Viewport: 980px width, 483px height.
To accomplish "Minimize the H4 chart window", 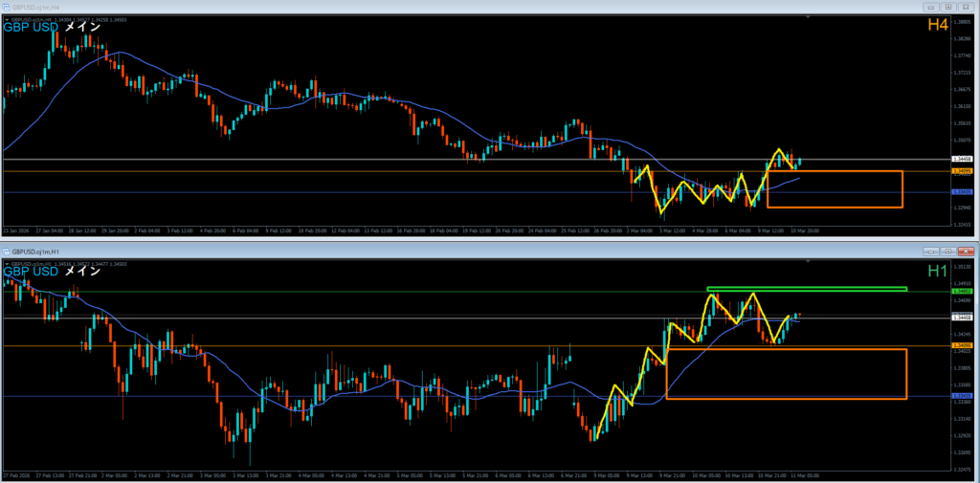I will tap(932, 7).
